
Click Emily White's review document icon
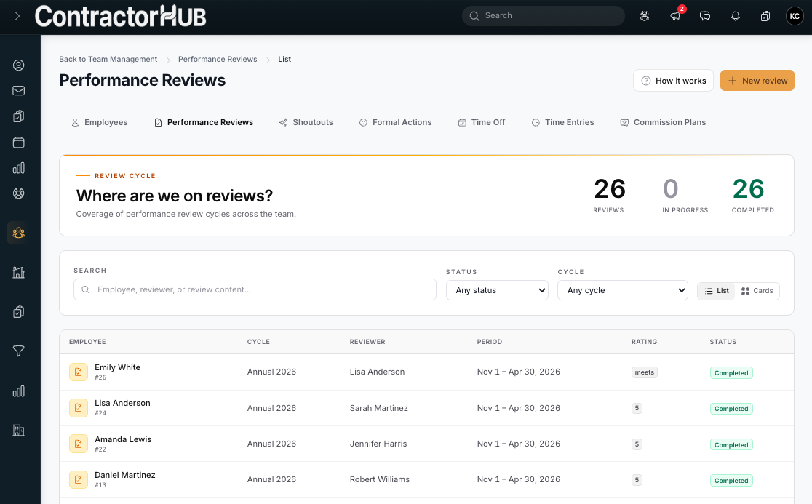click(78, 372)
